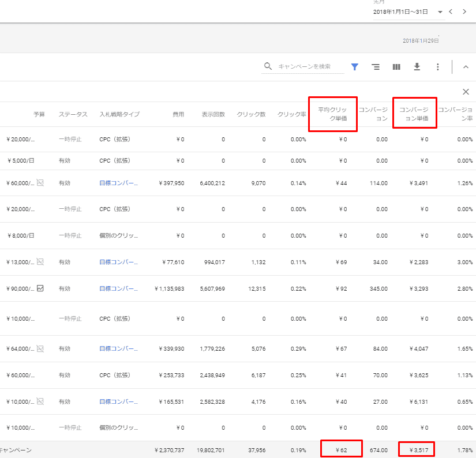
Task: Click budget chart icon in ¥60,000 ¥397,950 row
Action: (40, 183)
